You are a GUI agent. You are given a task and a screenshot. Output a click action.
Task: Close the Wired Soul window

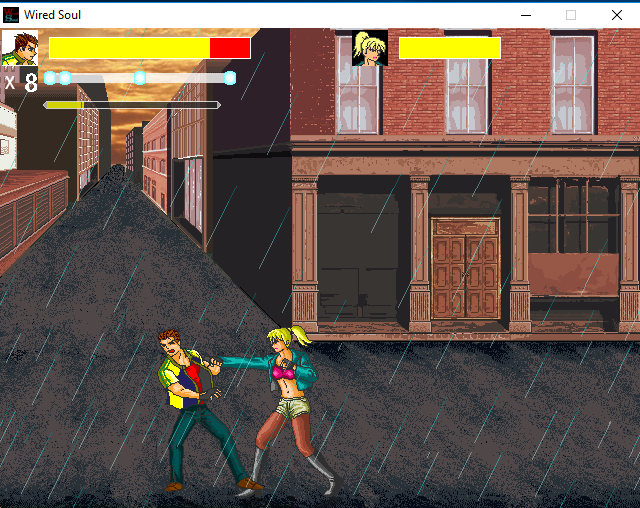[x=616, y=15]
